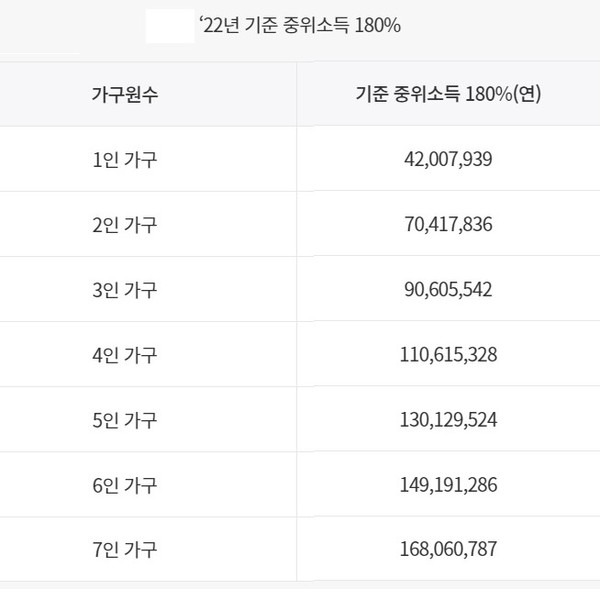Click the 3인 가구 cell

pos(124,289)
